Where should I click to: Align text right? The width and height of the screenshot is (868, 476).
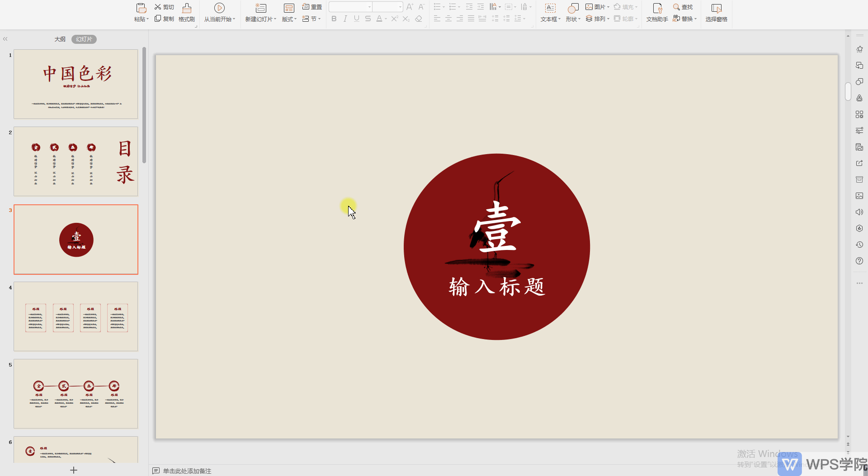(460, 19)
